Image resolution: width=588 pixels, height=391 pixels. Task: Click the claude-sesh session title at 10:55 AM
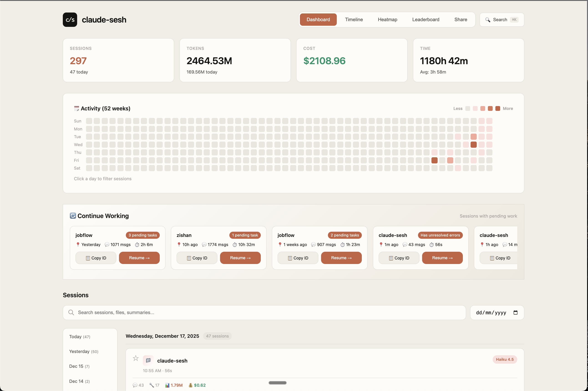pyautogui.click(x=172, y=361)
